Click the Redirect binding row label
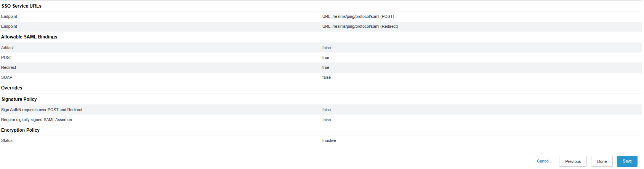The width and height of the screenshot is (644, 169). 8,67
